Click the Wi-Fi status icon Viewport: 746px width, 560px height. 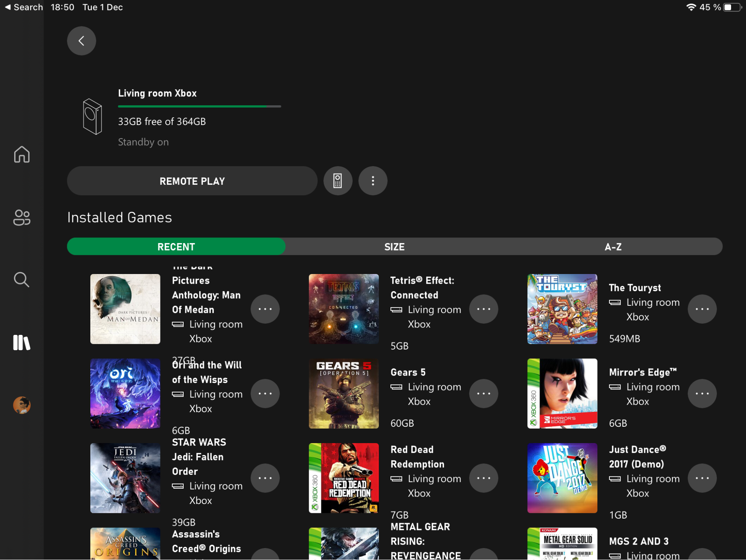[691, 7]
